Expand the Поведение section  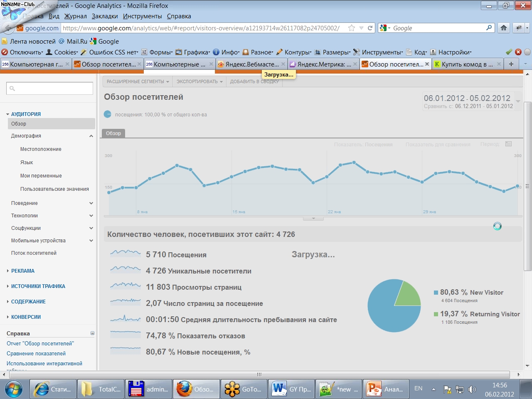click(91, 203)
